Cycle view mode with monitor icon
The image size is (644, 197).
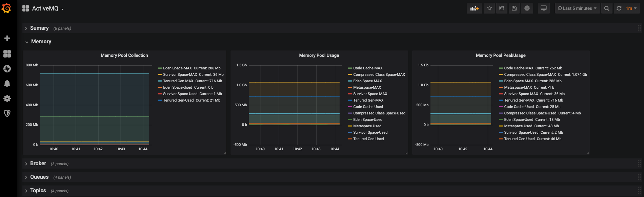[544, 8]
